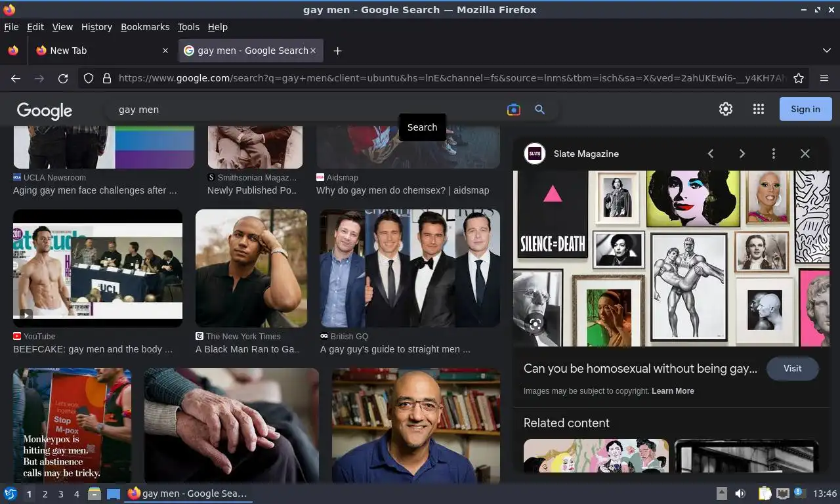Close the Slate Magazine preview panel

point(805,154)
